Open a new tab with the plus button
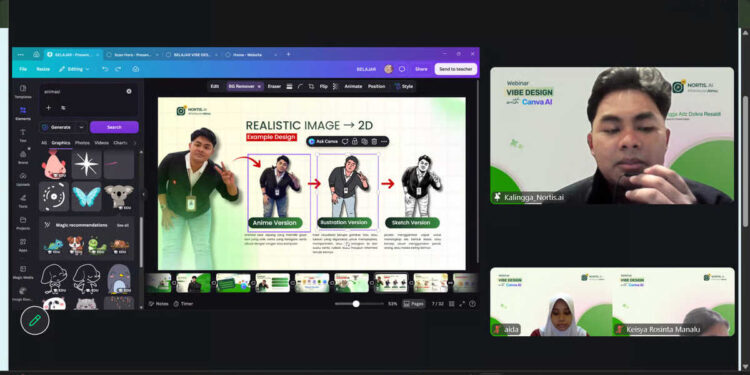This screenshot has height=375, width=750. 288,55
